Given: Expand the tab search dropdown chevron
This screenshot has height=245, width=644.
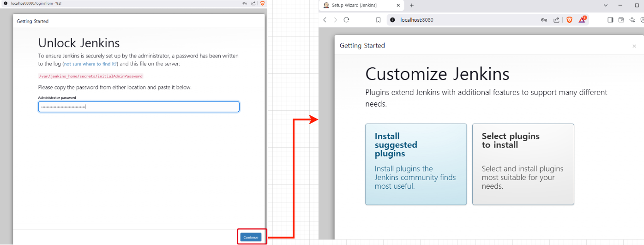Looking at the screenshot, I should 606,5.
